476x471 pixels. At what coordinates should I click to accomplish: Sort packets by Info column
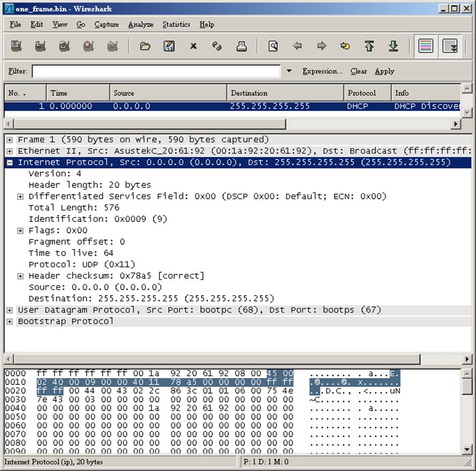(426, 93)
